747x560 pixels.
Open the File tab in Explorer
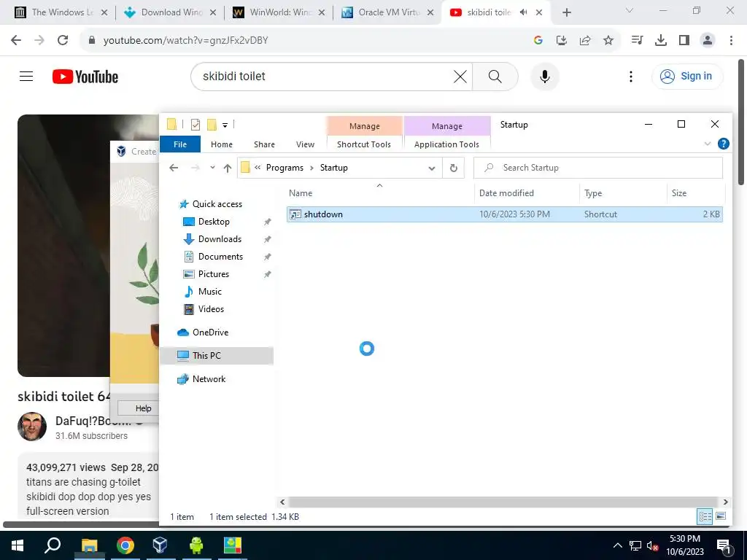pos(180,144)
